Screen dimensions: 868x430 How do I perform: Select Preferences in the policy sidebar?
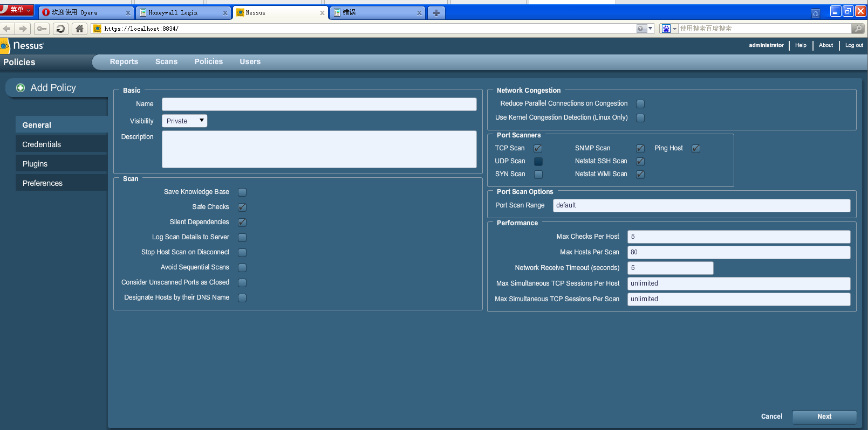[x=61, y=183]
